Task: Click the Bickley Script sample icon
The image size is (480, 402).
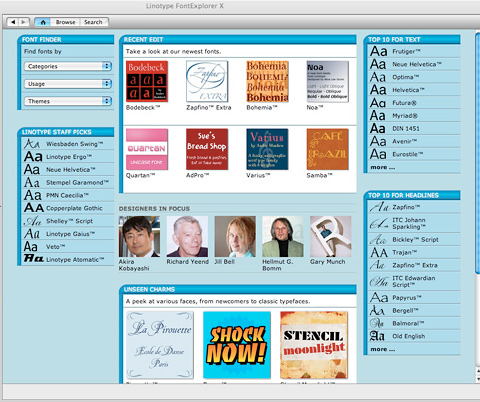Action: [x=378, y=239]
